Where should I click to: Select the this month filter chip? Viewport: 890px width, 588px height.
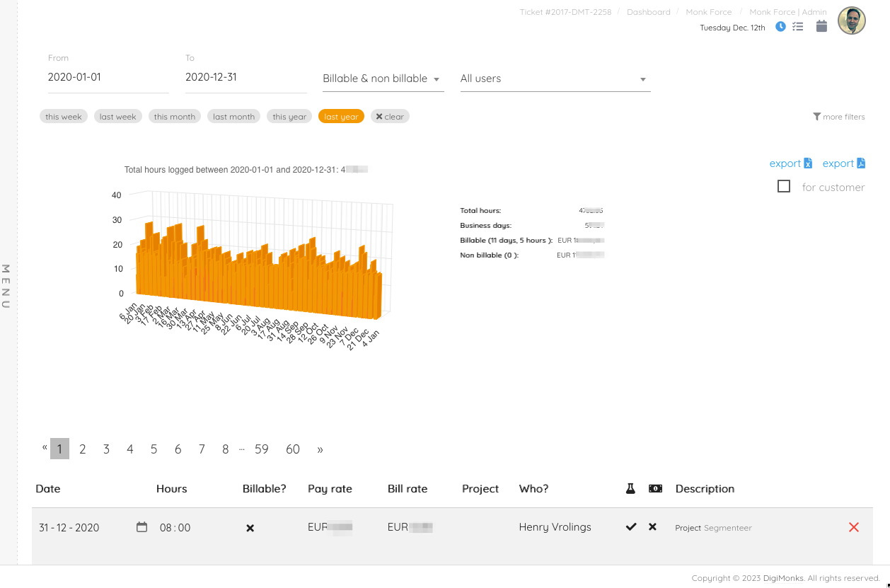tap(174, 117)
